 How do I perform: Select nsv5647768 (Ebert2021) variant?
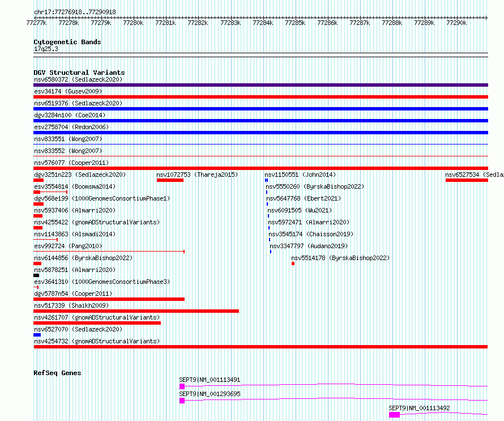coord(304,198)
